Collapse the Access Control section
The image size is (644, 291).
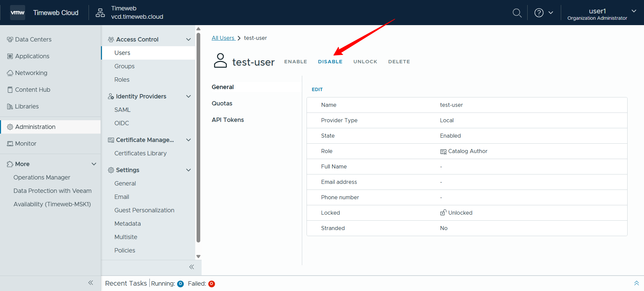click(x=189, y=40)
